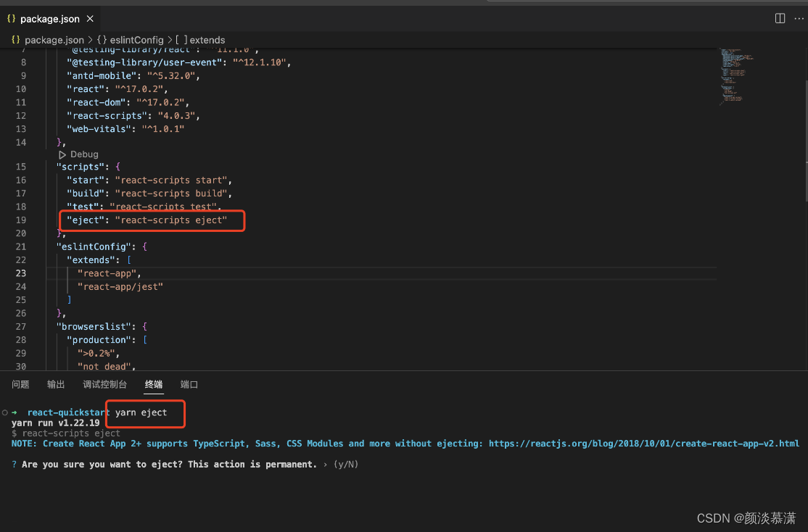Click "react-dom" dependency on line 11
The width and height of the screenshot is (808, 532).
click(96, 102)
